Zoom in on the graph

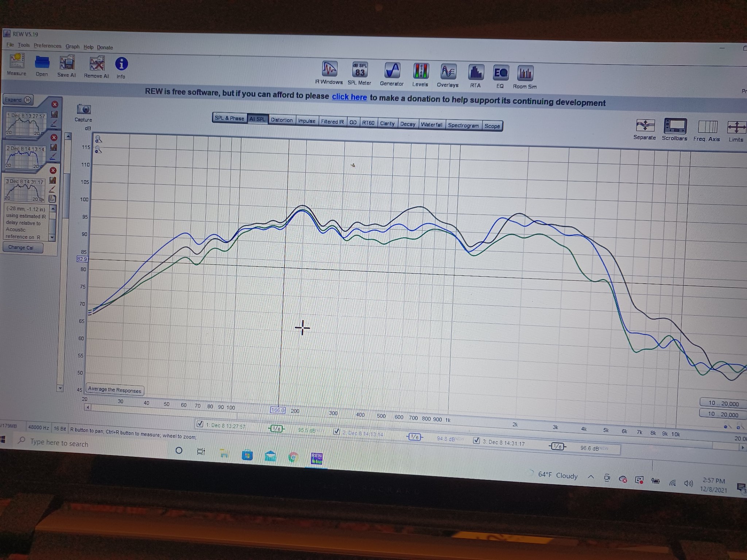pos(98,139)
